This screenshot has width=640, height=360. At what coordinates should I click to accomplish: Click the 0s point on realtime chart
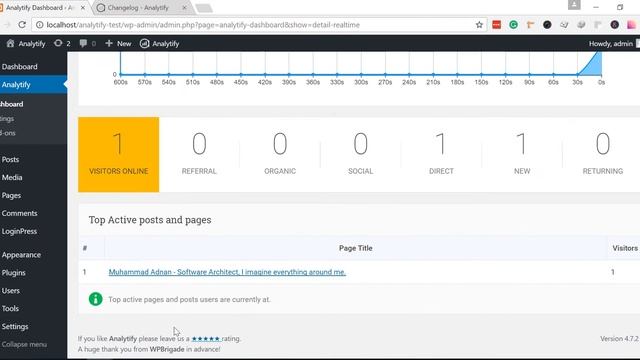pyautogui.click(x=601, y=75)
